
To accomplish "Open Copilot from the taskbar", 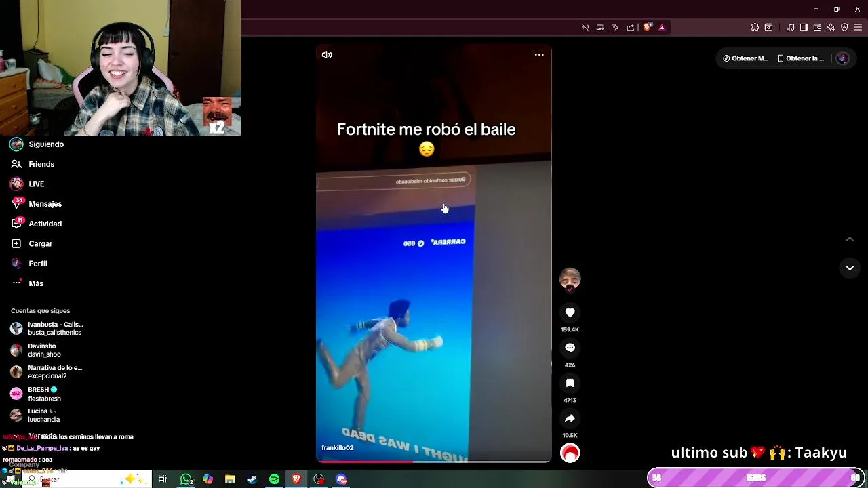I will coord(208,479).
